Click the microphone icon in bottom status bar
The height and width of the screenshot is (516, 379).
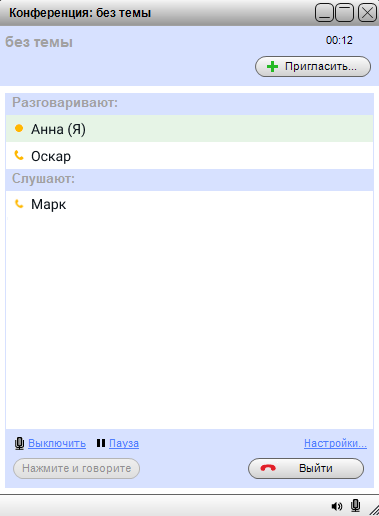(356, 506)
